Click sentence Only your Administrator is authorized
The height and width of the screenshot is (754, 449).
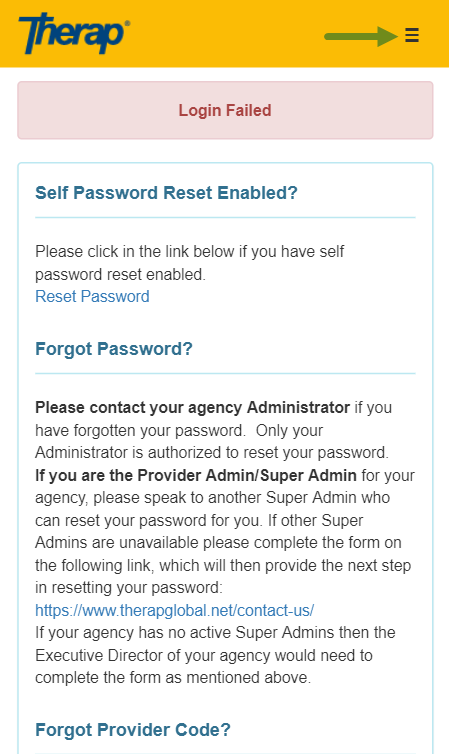click(212, 441)
